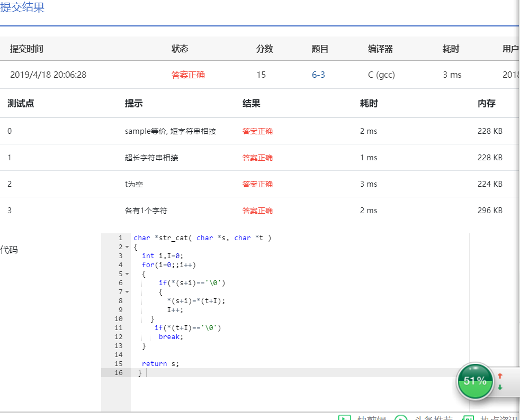The image size is (520, 420).
Task: Open the 6-3 problem link
Action: point(318,75)
